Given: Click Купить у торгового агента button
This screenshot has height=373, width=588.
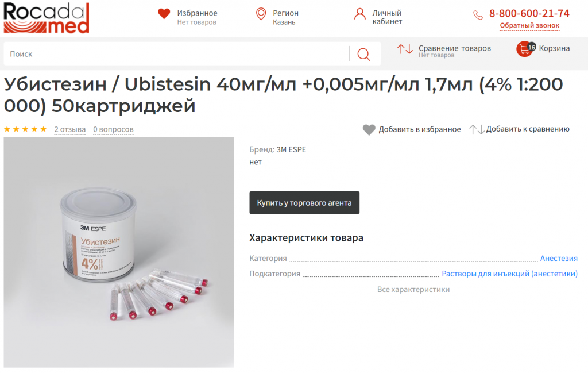Looking at the screenshot, I should [304, 203].
